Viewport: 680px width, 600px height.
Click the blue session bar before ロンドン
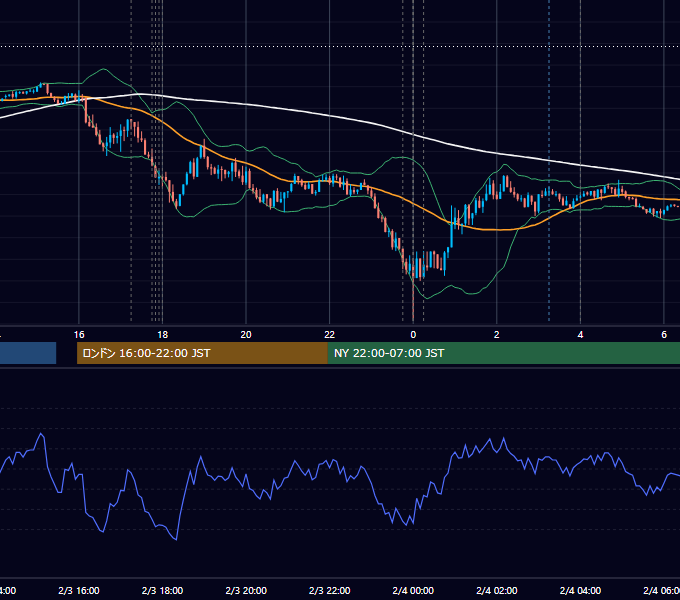tap(28, 353)
